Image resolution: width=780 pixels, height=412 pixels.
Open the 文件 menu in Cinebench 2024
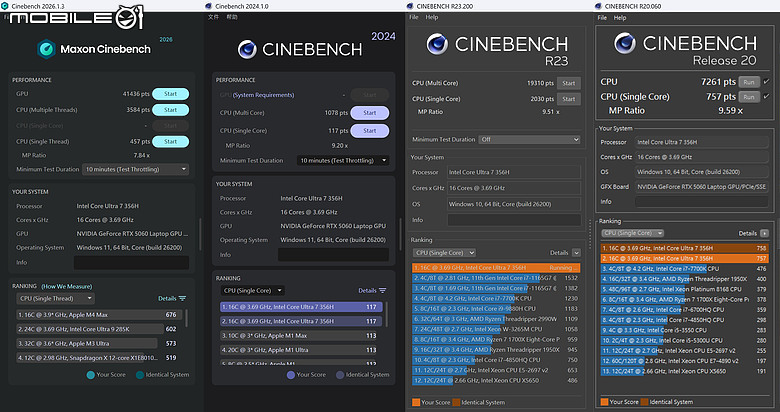point(213,17)
